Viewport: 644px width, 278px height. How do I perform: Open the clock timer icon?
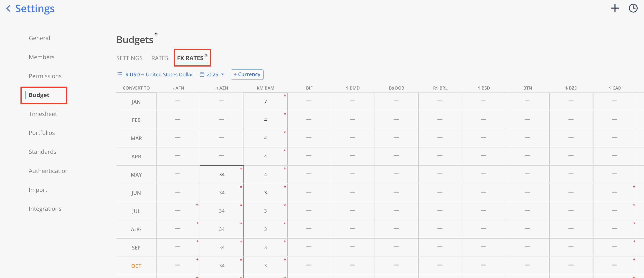(x=633, y=8)
